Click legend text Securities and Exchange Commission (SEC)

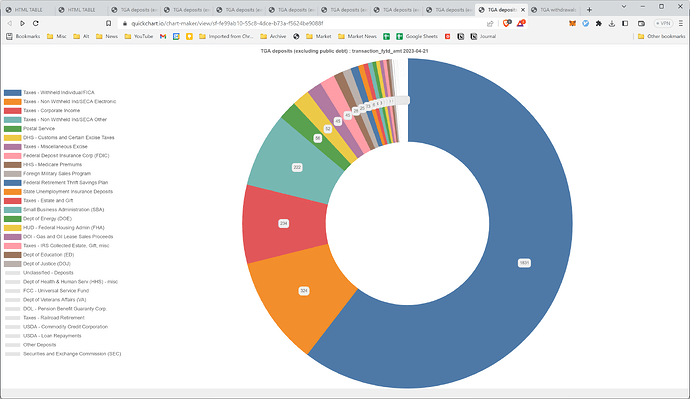click(x=72, y=354)
